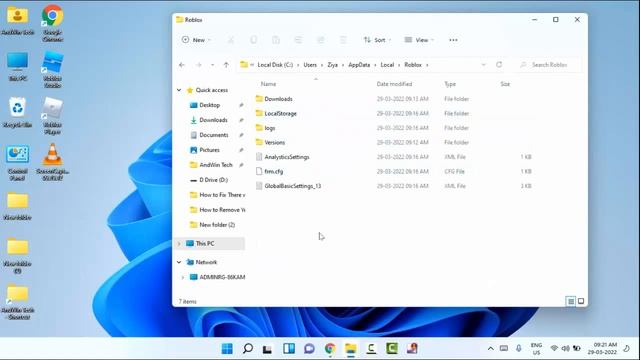Open the Sort dropdown
Screen dimensions: 640x360
pos(377,40)
